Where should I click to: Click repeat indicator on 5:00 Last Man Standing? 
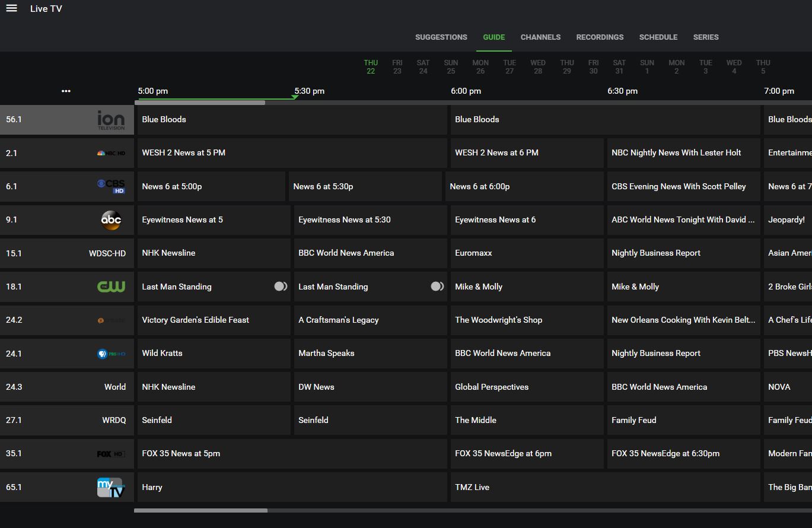point(281,287)
